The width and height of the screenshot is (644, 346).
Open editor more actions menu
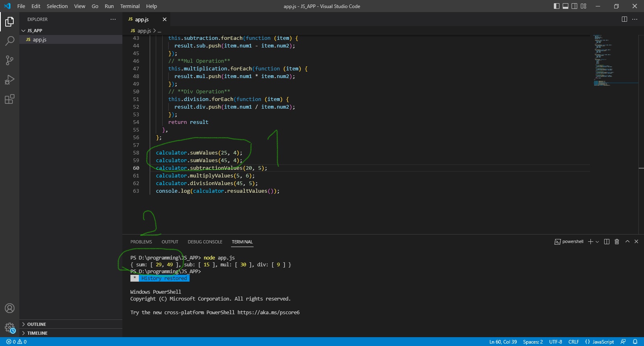click(635, 19)
